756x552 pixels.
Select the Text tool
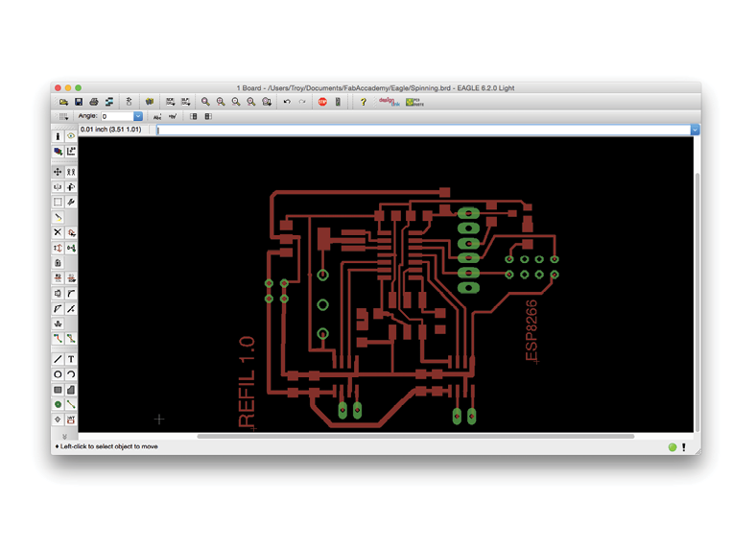click(71, 359)
